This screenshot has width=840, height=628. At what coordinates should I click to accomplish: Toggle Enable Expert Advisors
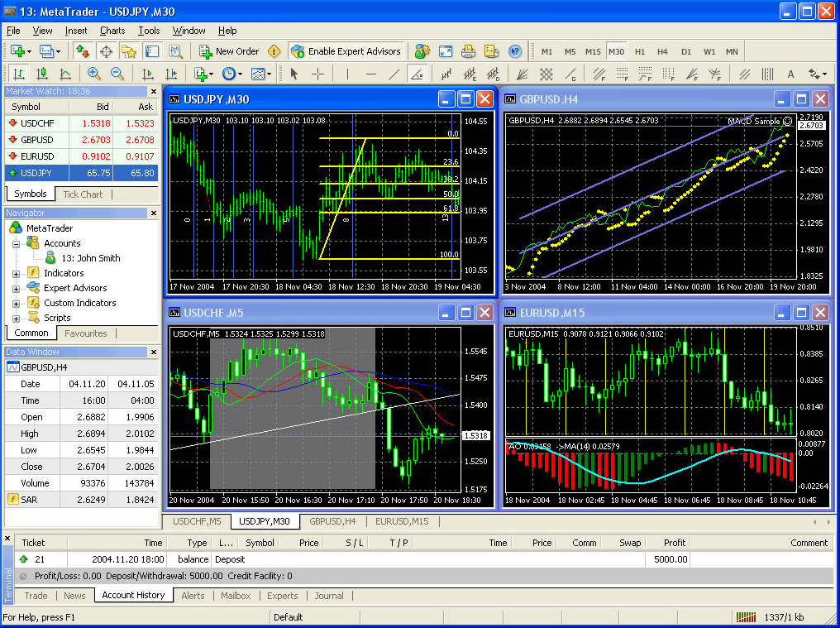(x=346, y=51)
